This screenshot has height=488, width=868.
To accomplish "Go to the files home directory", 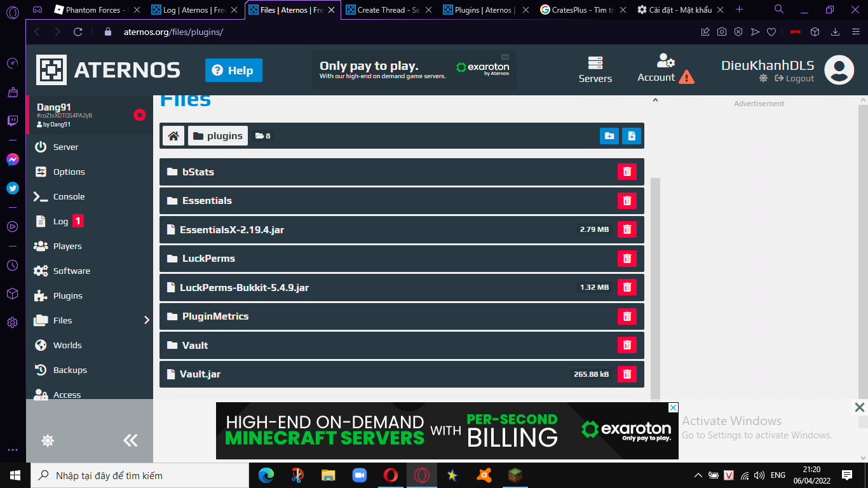I will [x=173, y=135].
